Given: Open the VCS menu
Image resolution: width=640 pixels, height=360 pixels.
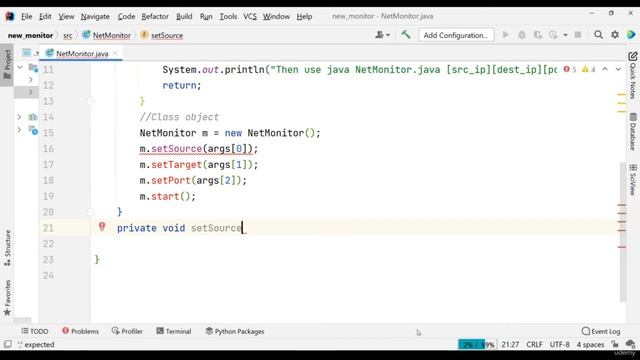Looking at the screenshot, I should pyautogui.click(x=250, y=16).
